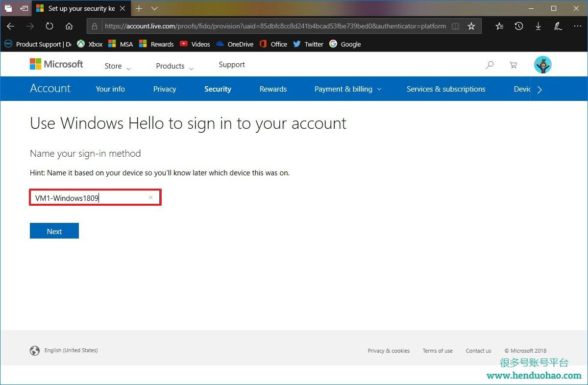This screenshot has width=588, height=385.
Task: Toggle reading view icon in address bar
Action: coord(456,26)
